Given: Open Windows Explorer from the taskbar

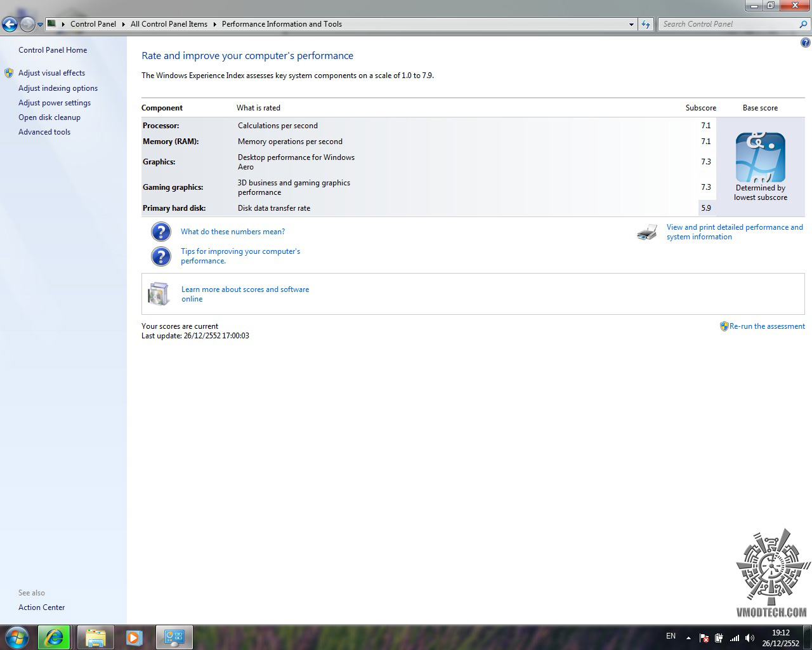Looking at the screenshot, I should click(95, 637).
